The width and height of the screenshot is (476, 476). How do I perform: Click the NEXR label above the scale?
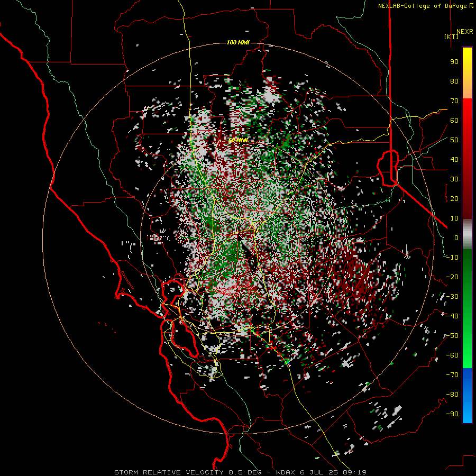pyautogui.click(x=465, y=32)
